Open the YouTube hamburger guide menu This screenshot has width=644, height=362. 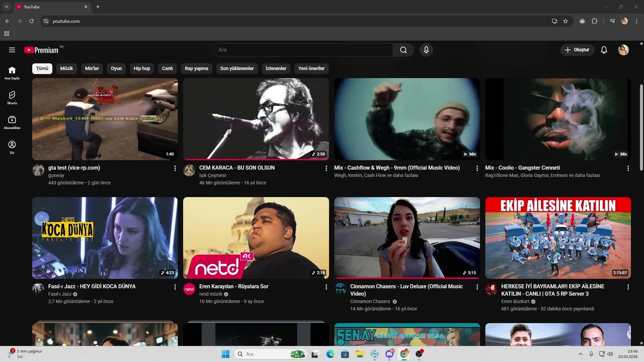click(x=12, y=50)
